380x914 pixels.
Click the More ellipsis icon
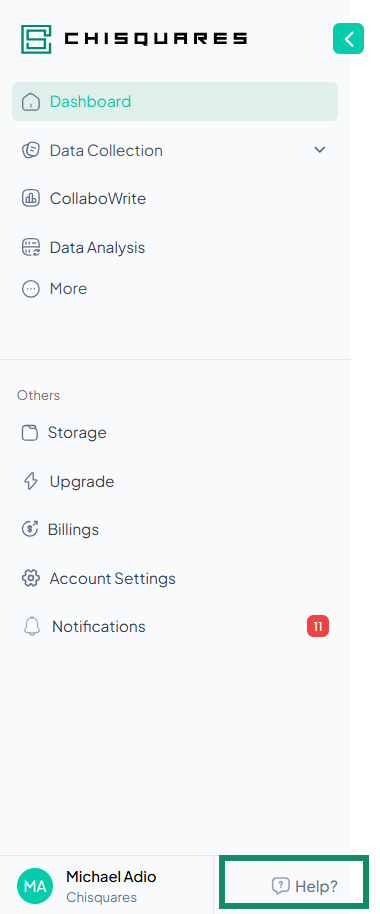point(30,289)
